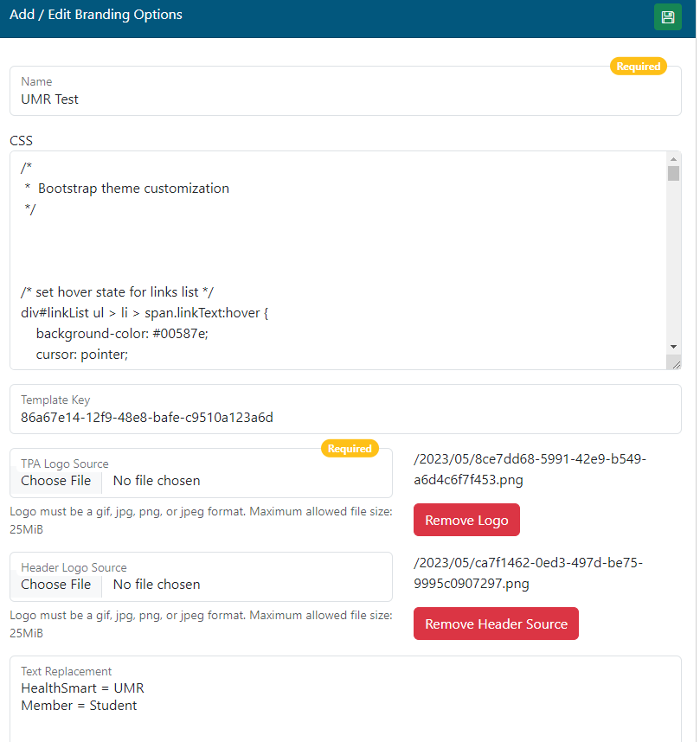Click the Required badge on Name field
Viewport: 700px width, 742px height.
(638, 67)
